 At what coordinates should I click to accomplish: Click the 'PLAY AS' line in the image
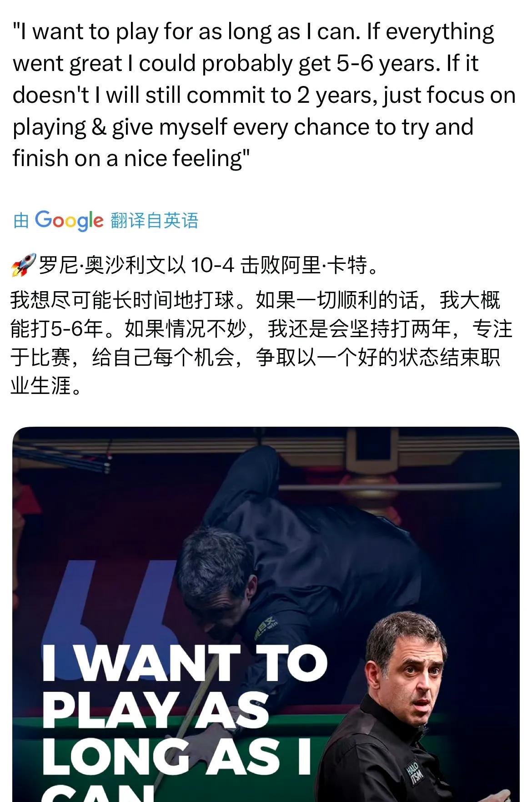156,710
